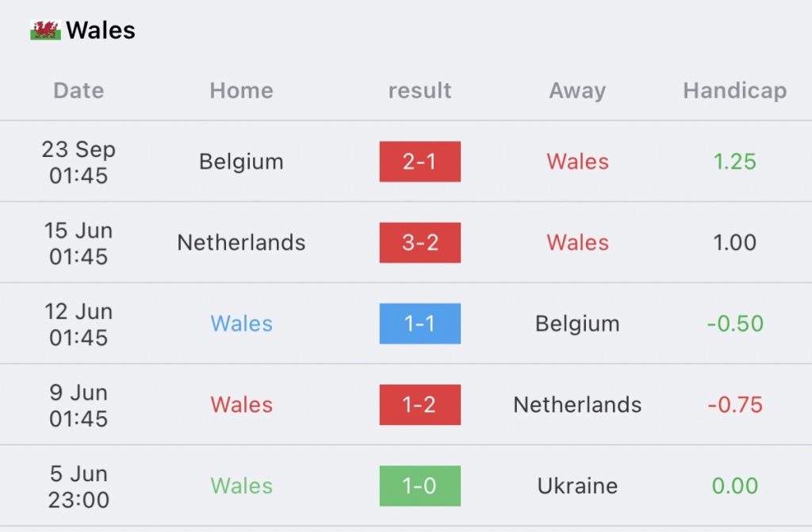Image resolution: width=812 pixels, height=532 pixels.
Task: Open the red 3-2 result badge
Action: pyautogui.click(x=420, y=243)
